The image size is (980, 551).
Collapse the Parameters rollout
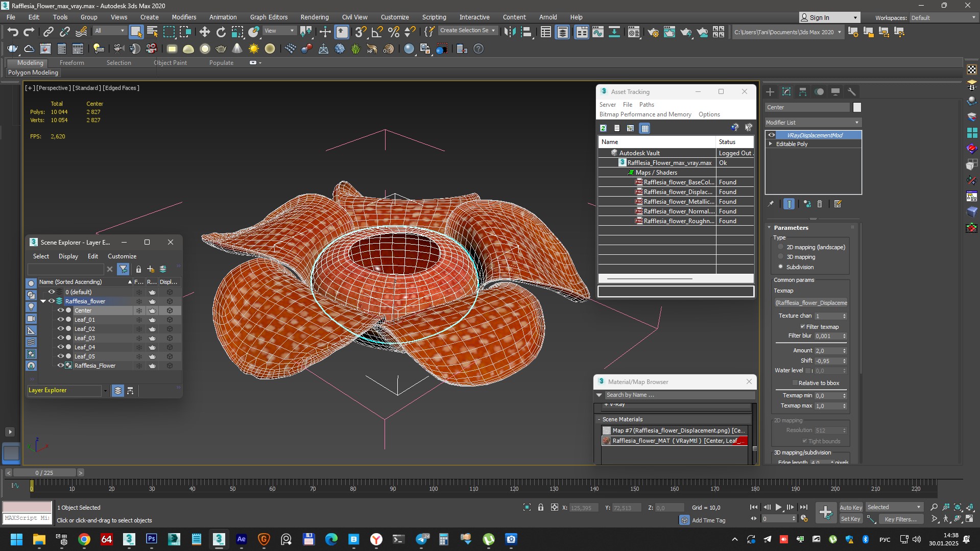[x=770, y=228]
